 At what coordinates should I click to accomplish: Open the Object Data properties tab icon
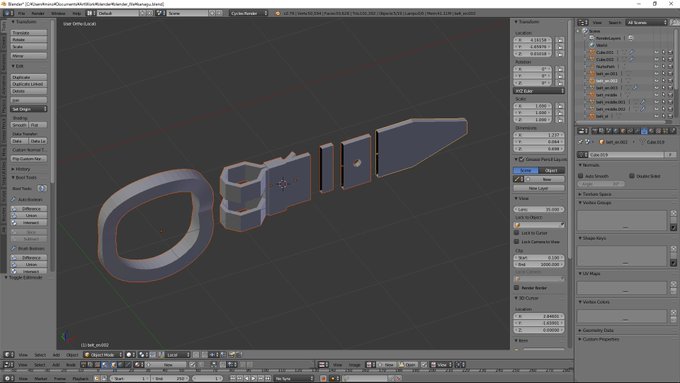[644, 131]
